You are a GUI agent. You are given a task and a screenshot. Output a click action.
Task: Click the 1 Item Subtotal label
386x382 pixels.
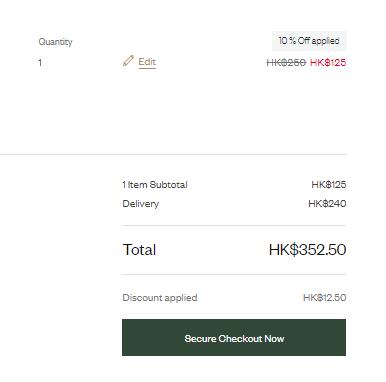(155, 185)
